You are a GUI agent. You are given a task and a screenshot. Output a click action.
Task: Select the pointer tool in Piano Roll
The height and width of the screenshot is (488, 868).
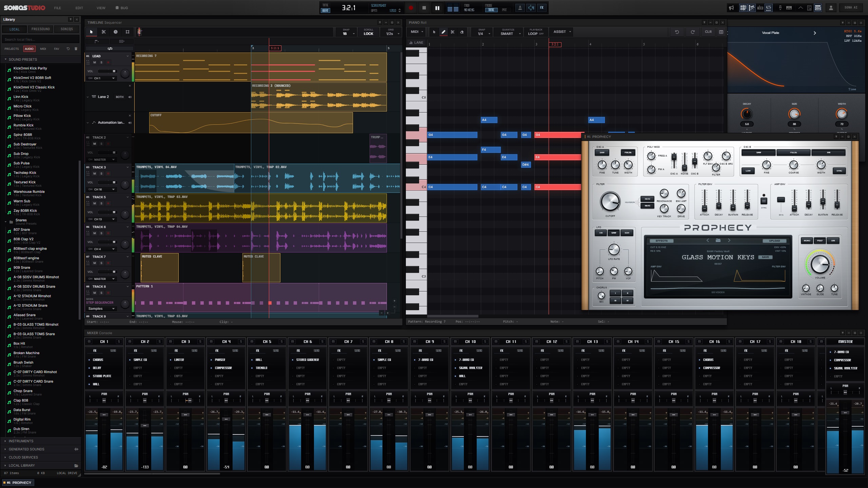point(434,32)
